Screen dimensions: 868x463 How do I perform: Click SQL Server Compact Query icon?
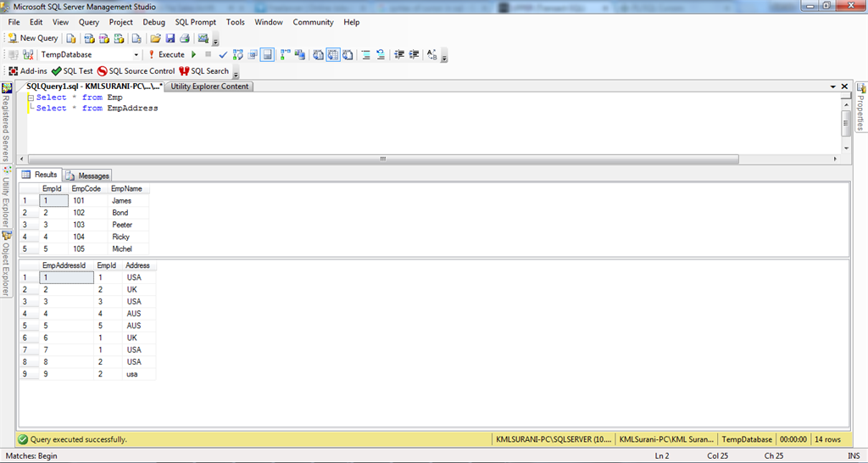[x=136, y=38]
